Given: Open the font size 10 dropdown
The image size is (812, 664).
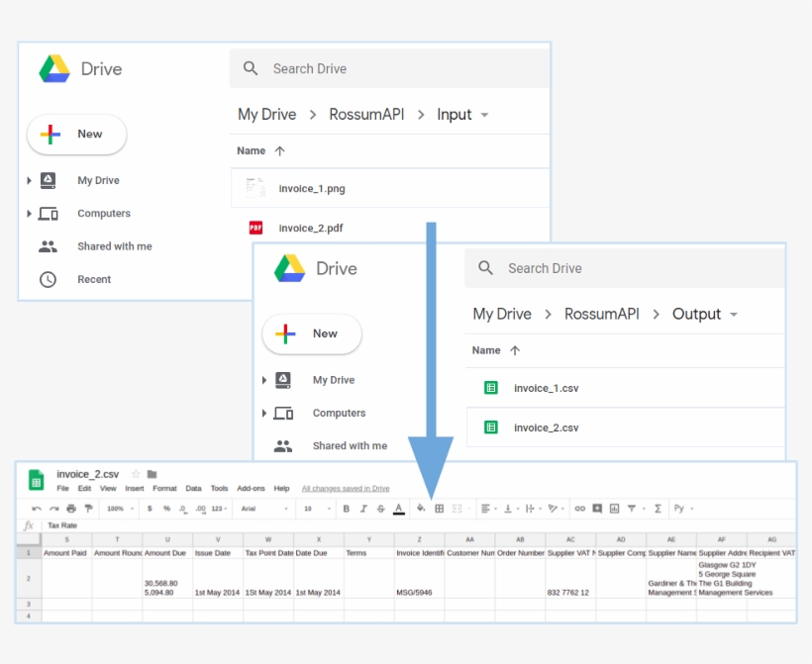Looking at the screenshot, I should pyautogui.click(x=317, y=509).
